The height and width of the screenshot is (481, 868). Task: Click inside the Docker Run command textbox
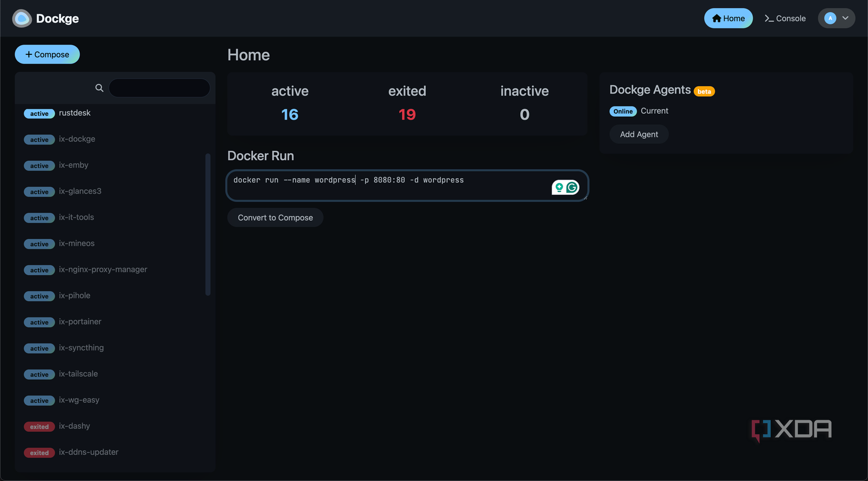tap(407, 186)
